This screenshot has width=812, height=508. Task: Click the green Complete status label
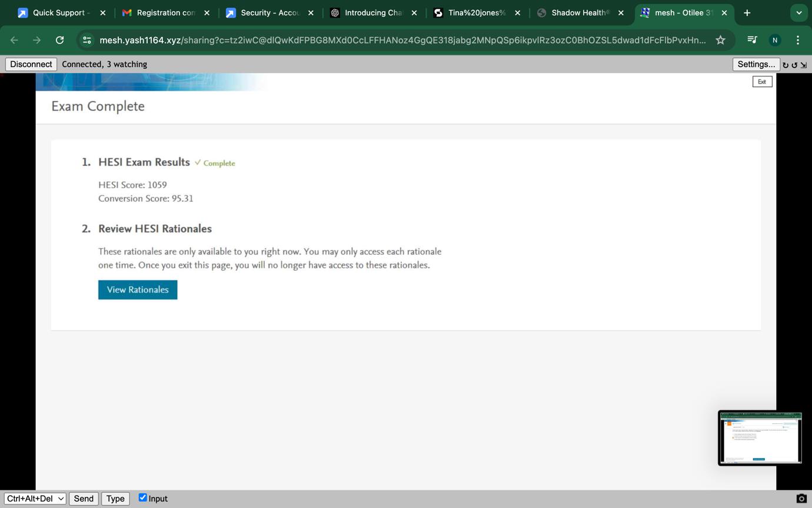pos(219,163)
